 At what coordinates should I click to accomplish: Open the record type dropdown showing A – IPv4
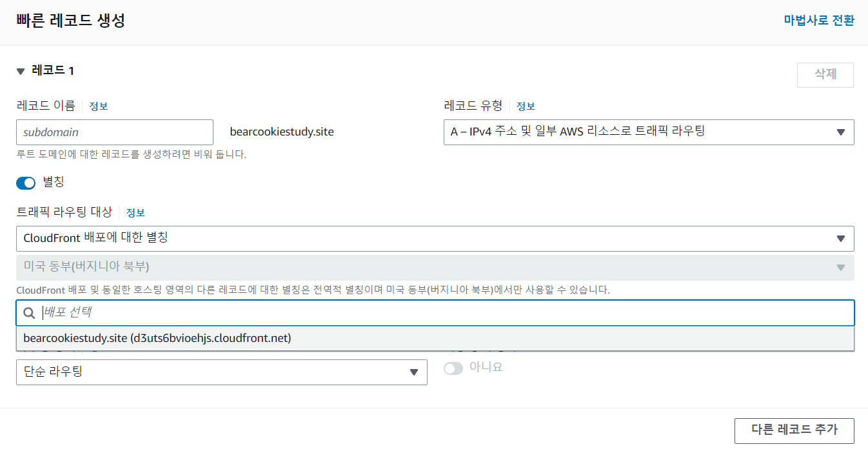(648, 132)
